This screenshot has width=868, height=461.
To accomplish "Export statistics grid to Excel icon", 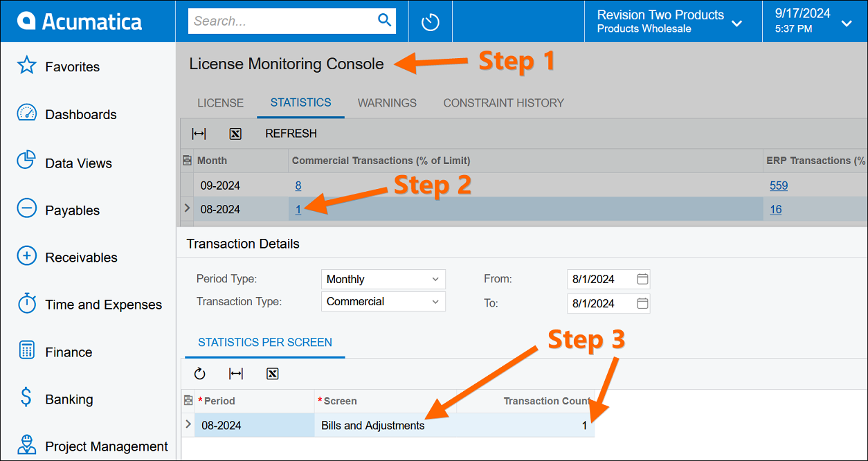I will pyautogui.click(x=235, y=134).
